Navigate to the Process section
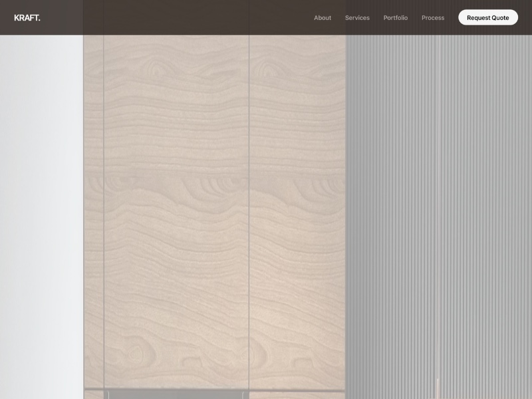532x399 pixels. point(433,18)
